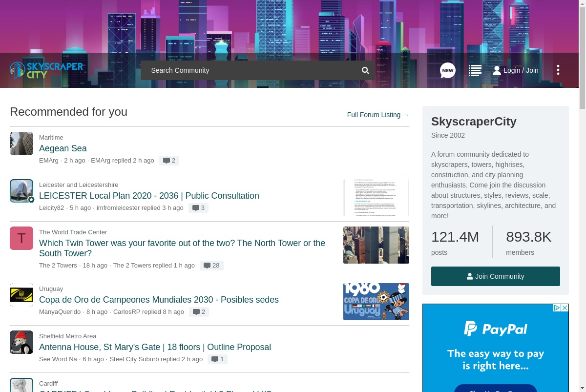Click Leicester and Leicestershire forum label
The height and width of the screenshot is (392, 586).
coord(79,185)
